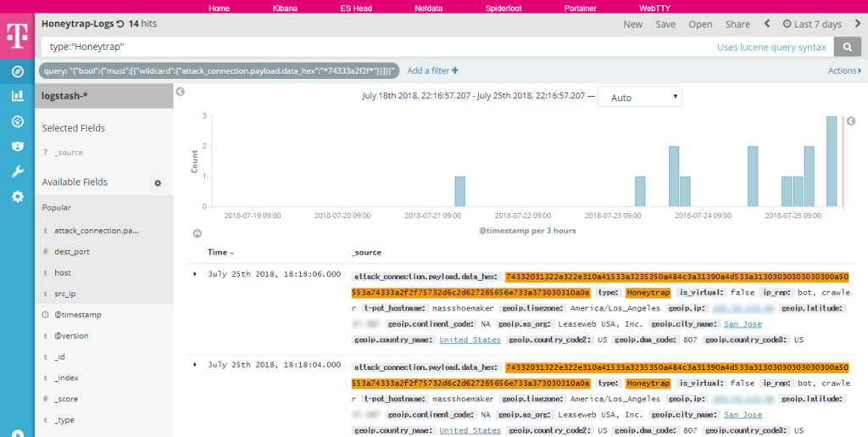Click the tallest histogram bar with count 3

coord(832,161)
